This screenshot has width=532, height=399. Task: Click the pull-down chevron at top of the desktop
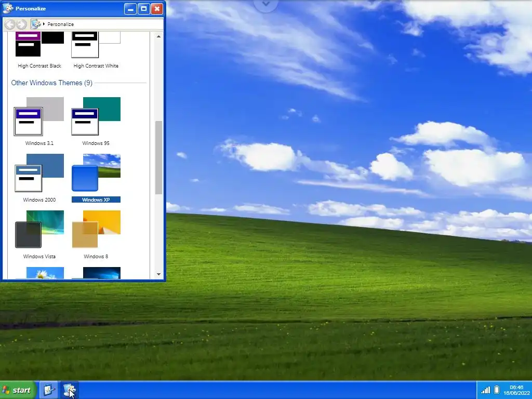pos(266,5)
